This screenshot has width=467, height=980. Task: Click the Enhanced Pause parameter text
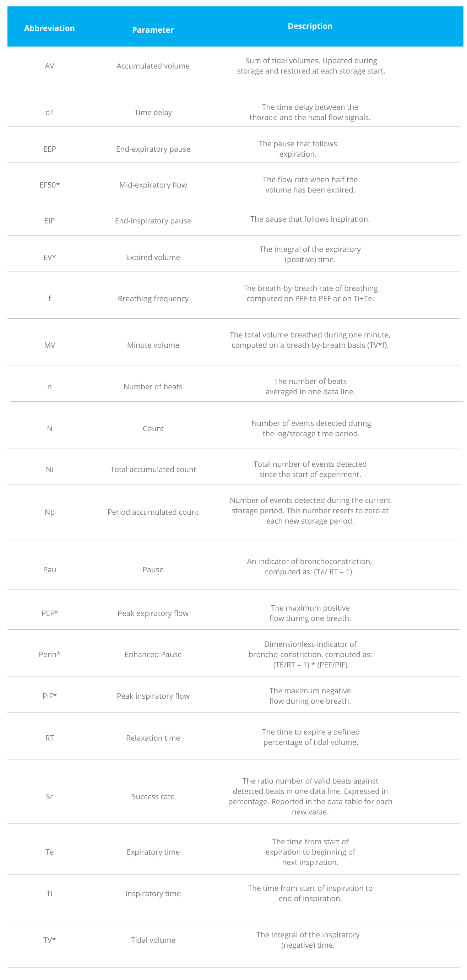pyautogui.click(x=153, y=654)
